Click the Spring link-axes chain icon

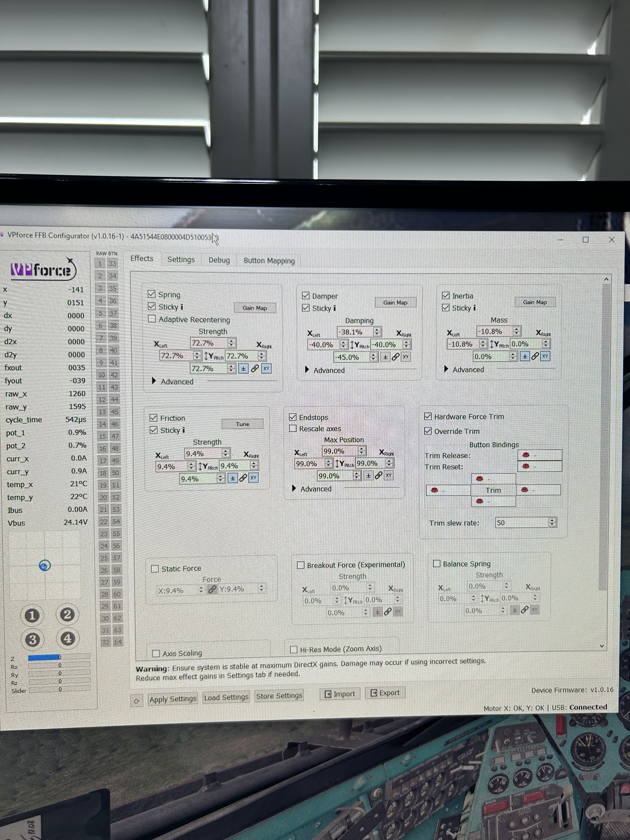[255, 368]
